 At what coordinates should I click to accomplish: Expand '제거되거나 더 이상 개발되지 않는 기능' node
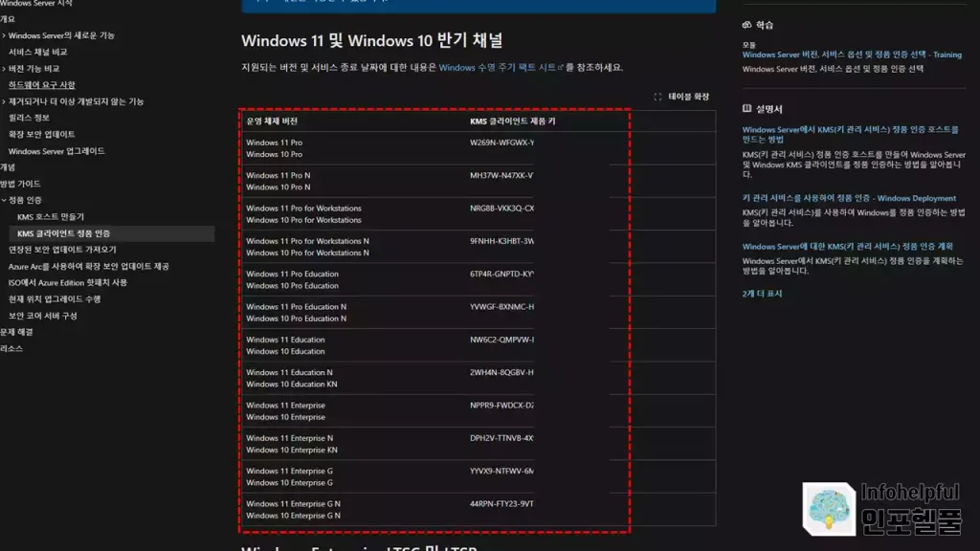[4, 101]
